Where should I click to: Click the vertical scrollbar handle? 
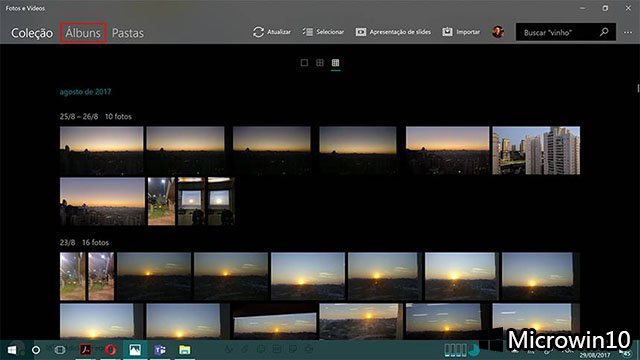coord(638,88)
